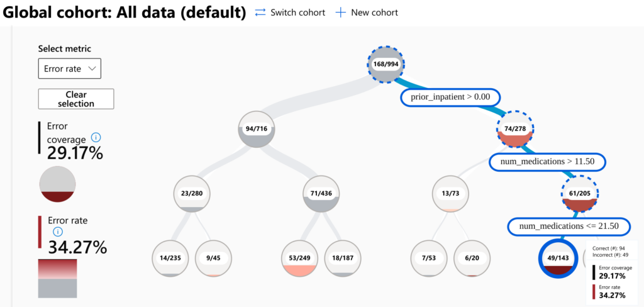
Task: Pick the highlighted 49/143 leaf node
Action: [557, 257]
